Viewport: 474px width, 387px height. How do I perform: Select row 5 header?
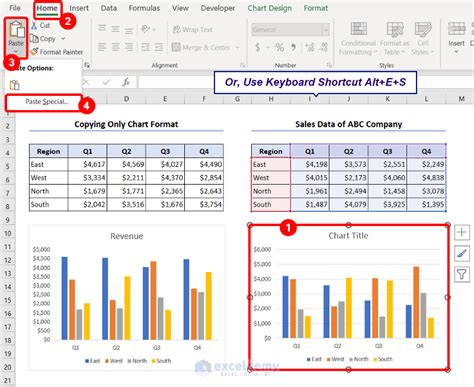click(8, 166)
